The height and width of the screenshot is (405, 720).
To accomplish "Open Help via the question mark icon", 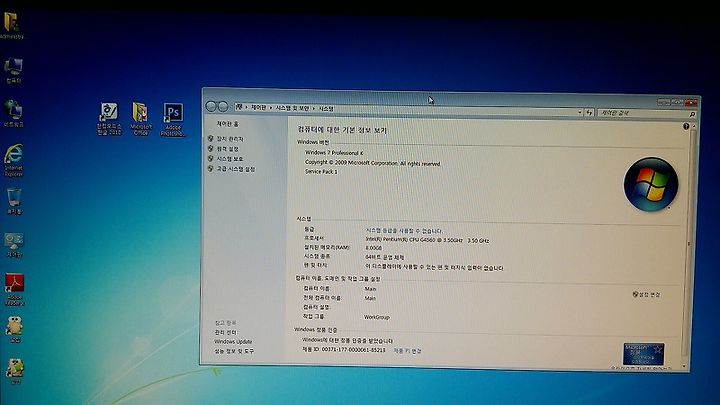I will 686,126.
